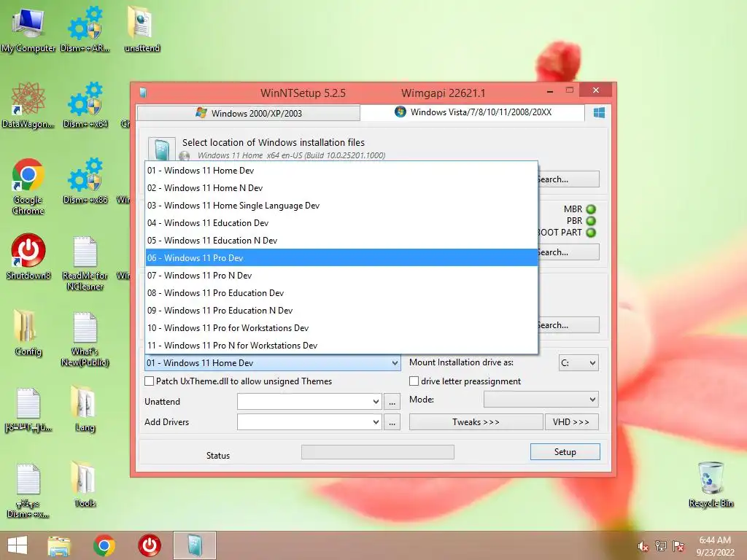
Task: Select 10 - Windows 11 Pro for Workstations Dev
Action: (341, 328)
